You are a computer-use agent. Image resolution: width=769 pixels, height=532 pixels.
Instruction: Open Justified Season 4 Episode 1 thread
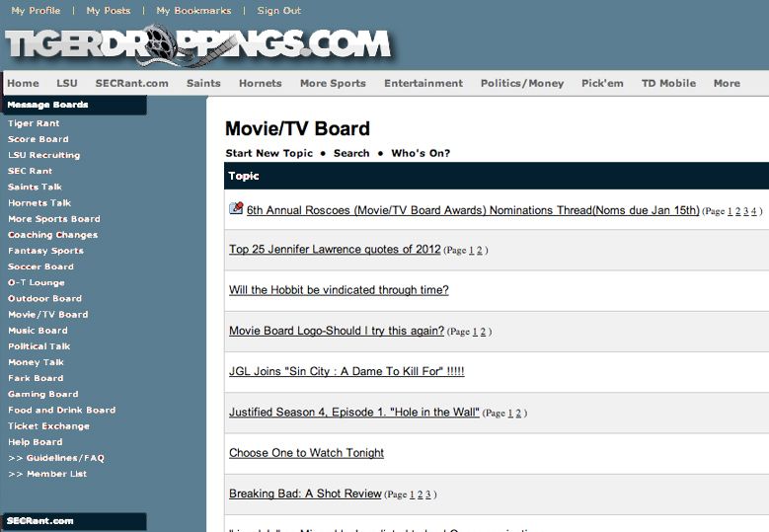354,412
